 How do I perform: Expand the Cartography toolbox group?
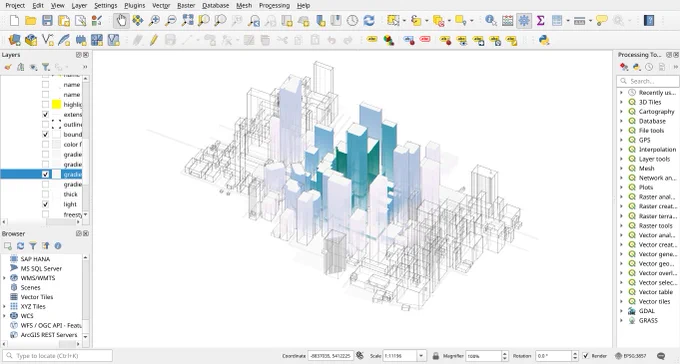tap(621, 111)
